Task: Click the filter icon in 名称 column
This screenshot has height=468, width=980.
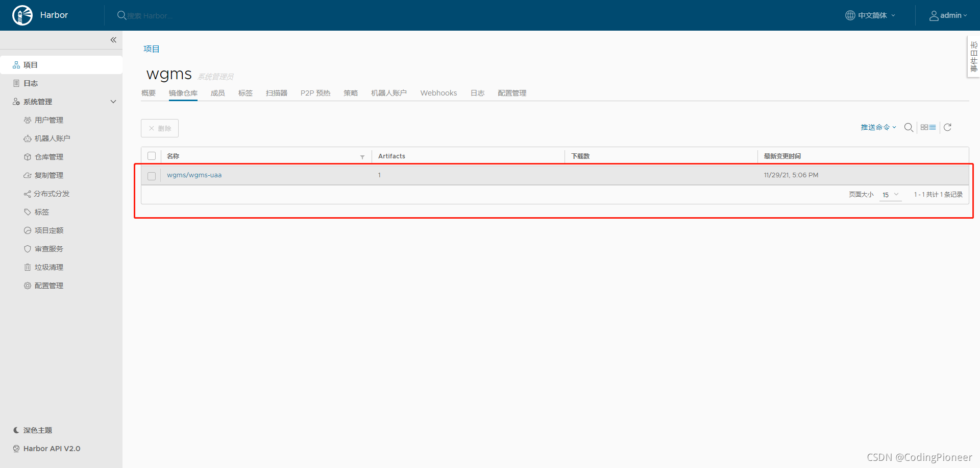Action: coord(362,157)
